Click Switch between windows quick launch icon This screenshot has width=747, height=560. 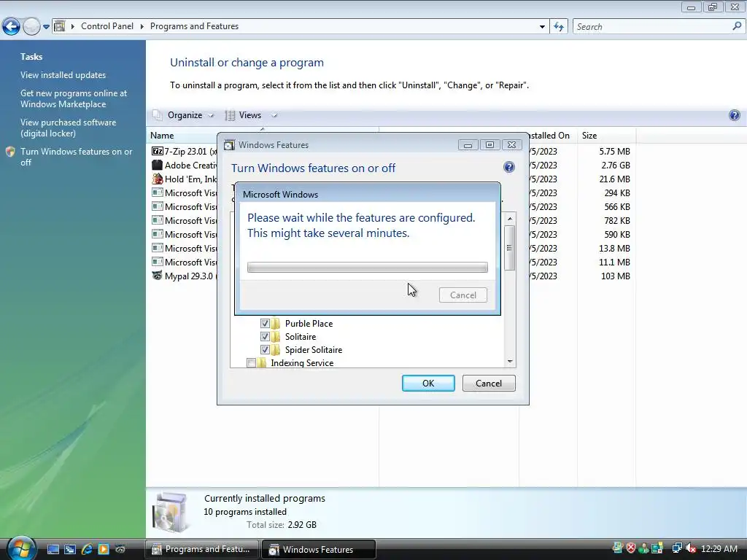(x=70, y=549)
